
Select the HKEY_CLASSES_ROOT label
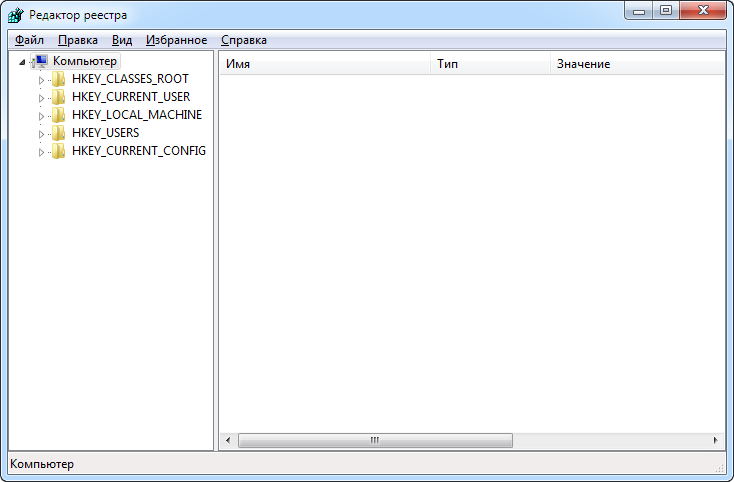pyautogui.click(x=130, y=79)
